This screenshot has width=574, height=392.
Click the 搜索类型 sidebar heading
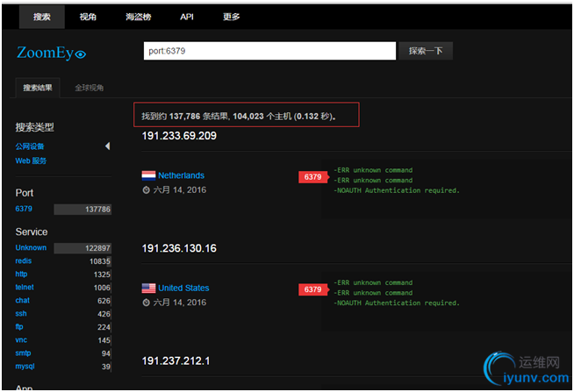click(x=35, y=127)
